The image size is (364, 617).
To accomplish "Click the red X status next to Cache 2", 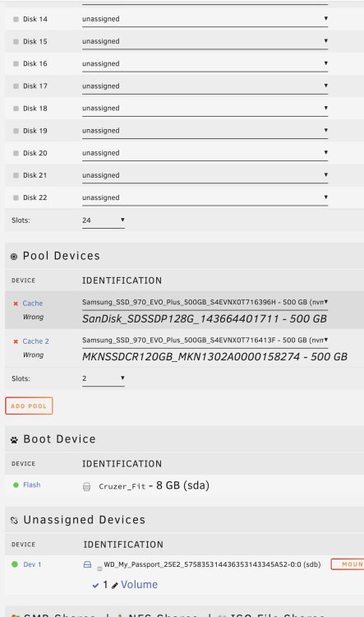I will [16, 341].
